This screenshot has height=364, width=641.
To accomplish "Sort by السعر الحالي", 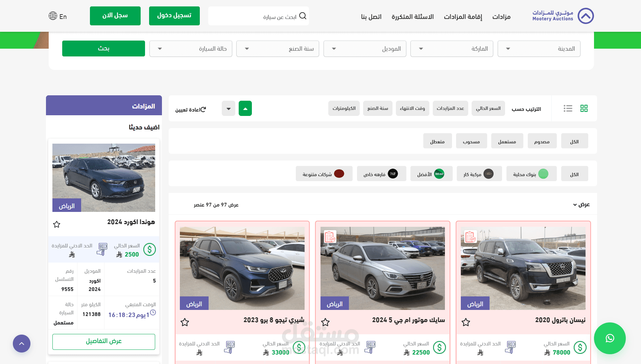I will [x=488, y=108].
